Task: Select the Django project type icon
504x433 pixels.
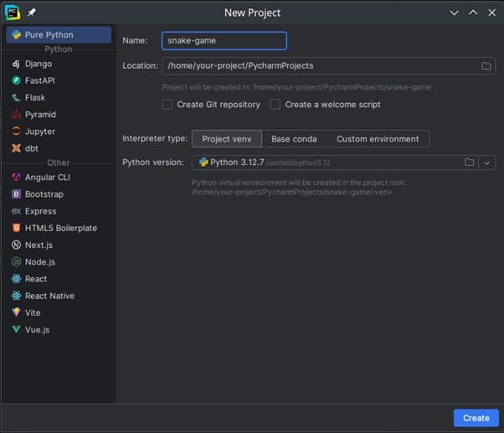Action: click(16, 64)
